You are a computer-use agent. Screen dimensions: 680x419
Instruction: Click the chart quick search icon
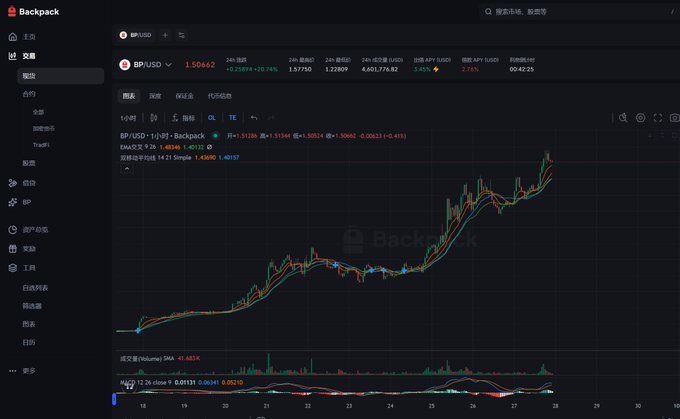click(x=623, y=118)
